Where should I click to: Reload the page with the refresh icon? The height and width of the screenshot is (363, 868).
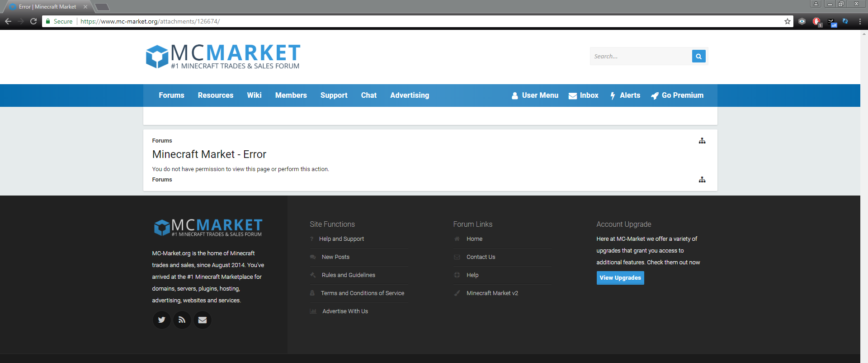(33, 21)
